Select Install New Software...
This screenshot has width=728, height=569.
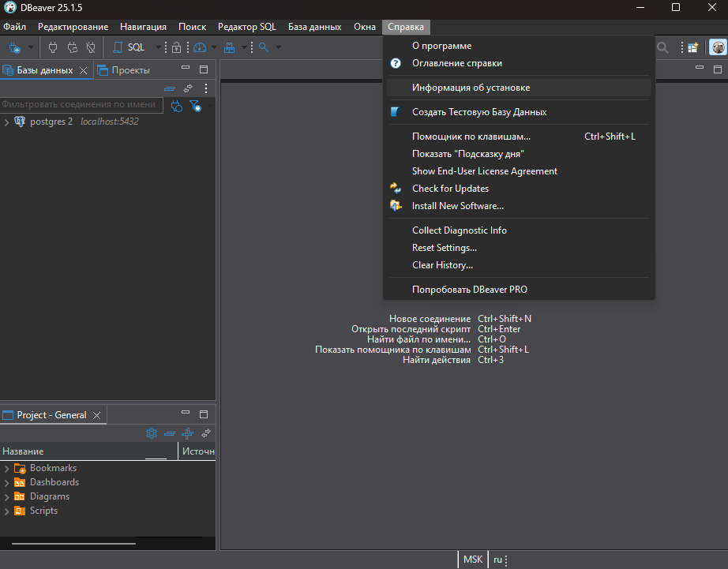click(x=519, y=206)
